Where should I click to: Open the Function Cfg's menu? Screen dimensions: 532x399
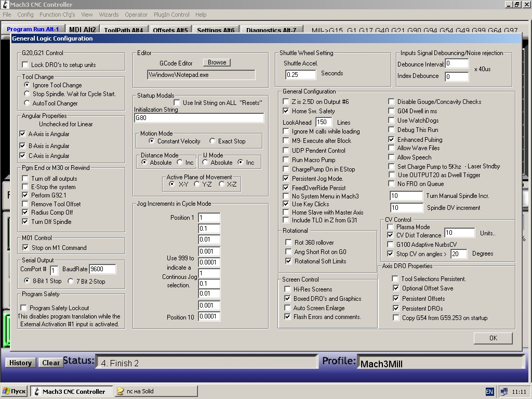coord(57,15)
